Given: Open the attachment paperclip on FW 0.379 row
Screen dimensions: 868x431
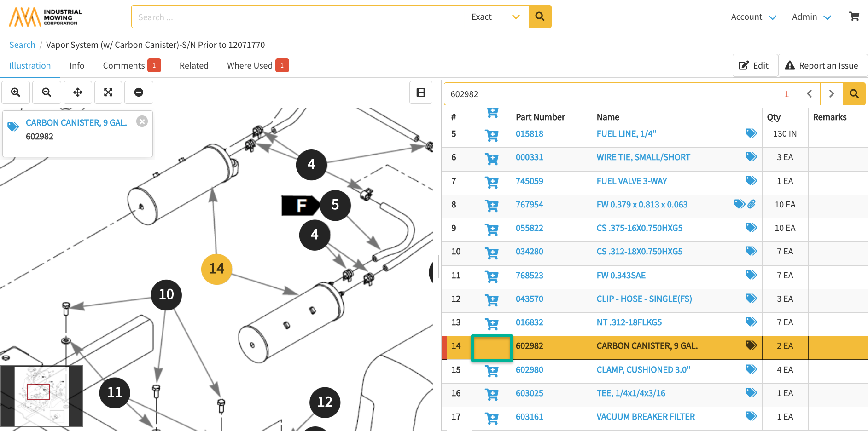Looking at the screenshot, I should tap(751, 204).
